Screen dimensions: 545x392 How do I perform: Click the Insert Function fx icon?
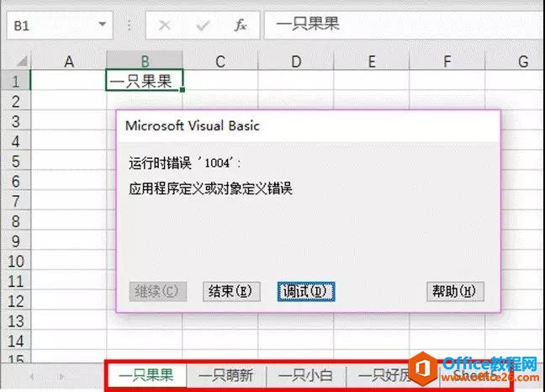coord(241,25)
